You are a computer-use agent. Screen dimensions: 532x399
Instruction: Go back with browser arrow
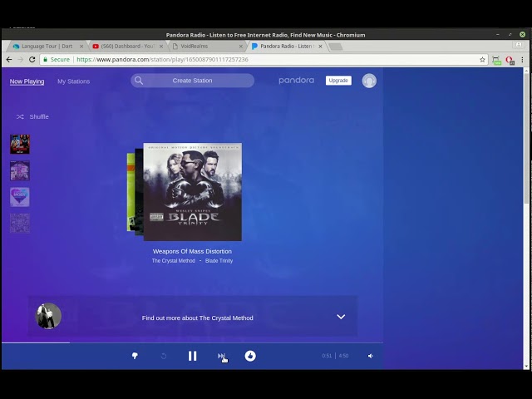click(9, 59)
